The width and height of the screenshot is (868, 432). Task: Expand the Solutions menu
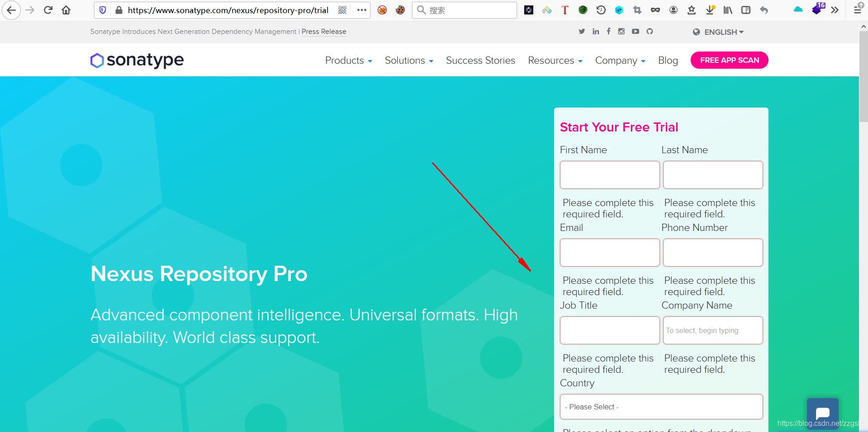(409, 61)
